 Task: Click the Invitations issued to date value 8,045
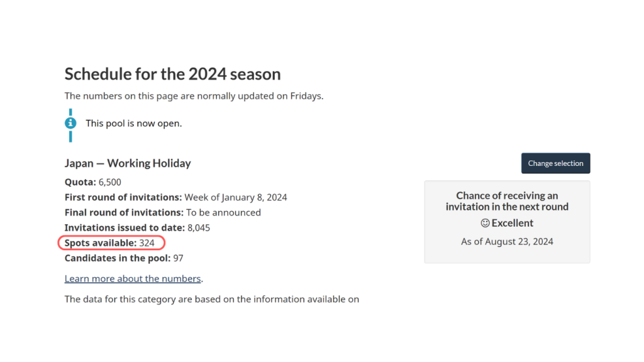point(199,228)
